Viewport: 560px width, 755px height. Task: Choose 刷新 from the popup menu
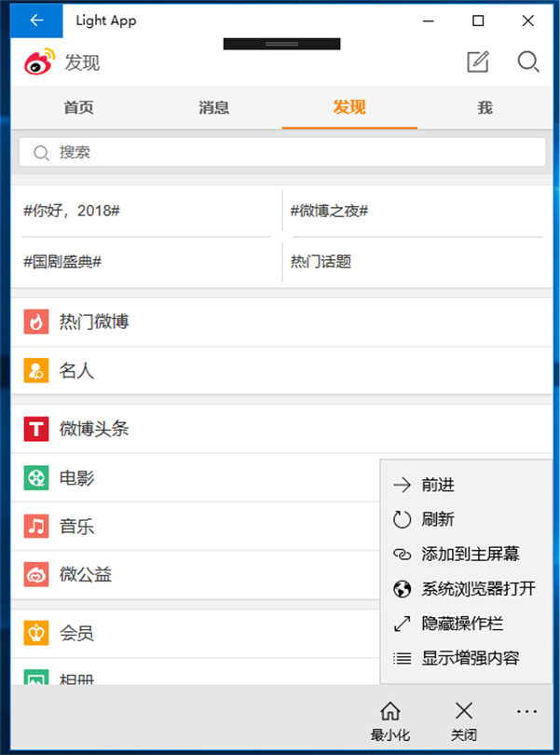click(438, 519)
